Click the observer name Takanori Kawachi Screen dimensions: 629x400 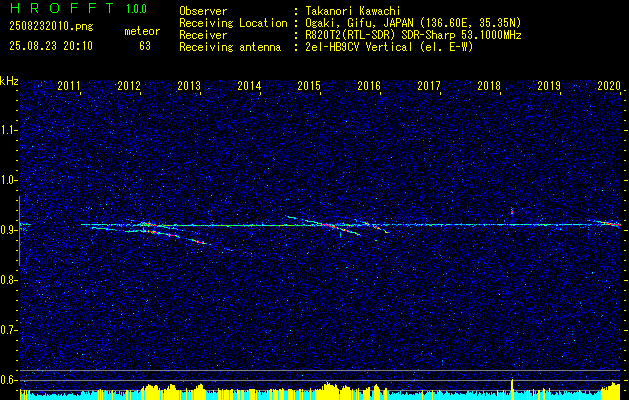coord(353,11)
